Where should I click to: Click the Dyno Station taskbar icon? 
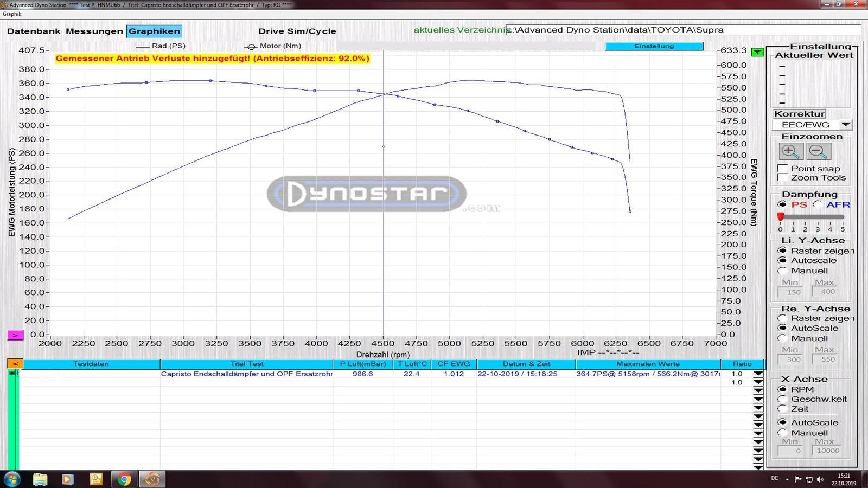tap(152, 479)
